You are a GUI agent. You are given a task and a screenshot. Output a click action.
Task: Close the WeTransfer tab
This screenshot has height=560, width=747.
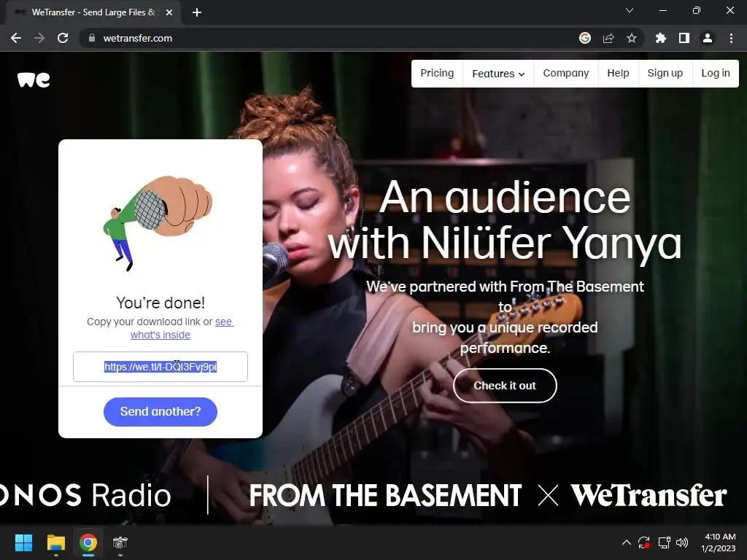[x=169, y=12]
